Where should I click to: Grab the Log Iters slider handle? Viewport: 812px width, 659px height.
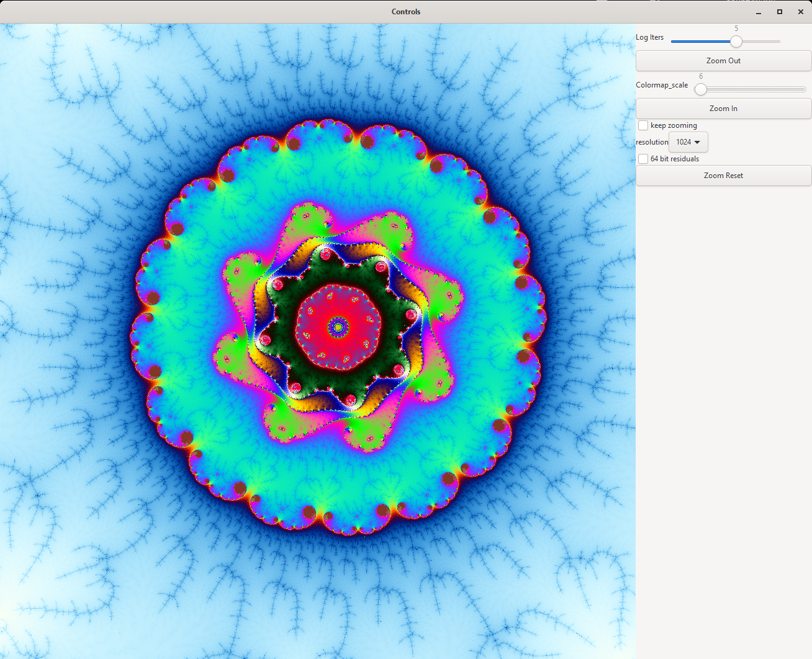pos(736,42)
